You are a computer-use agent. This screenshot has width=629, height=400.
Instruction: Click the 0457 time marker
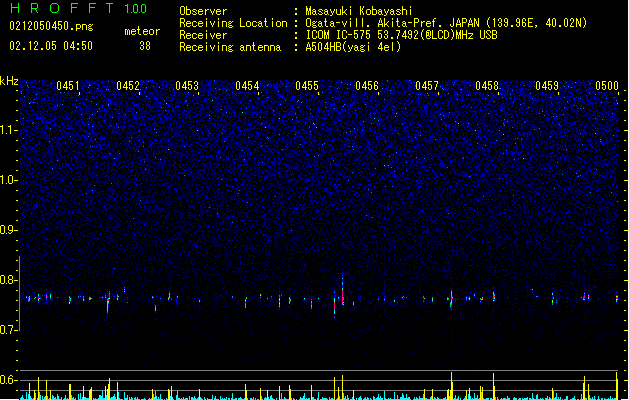(427, 85)
